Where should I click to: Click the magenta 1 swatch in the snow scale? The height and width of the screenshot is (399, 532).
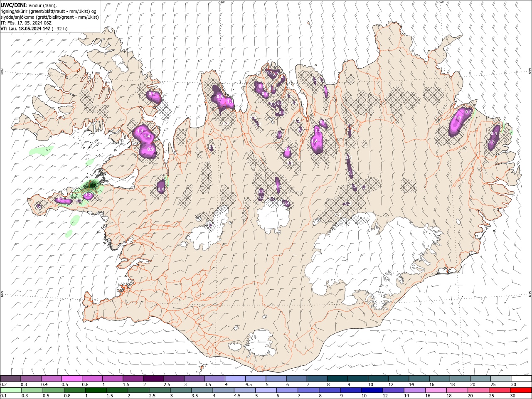tap(112, 378)
